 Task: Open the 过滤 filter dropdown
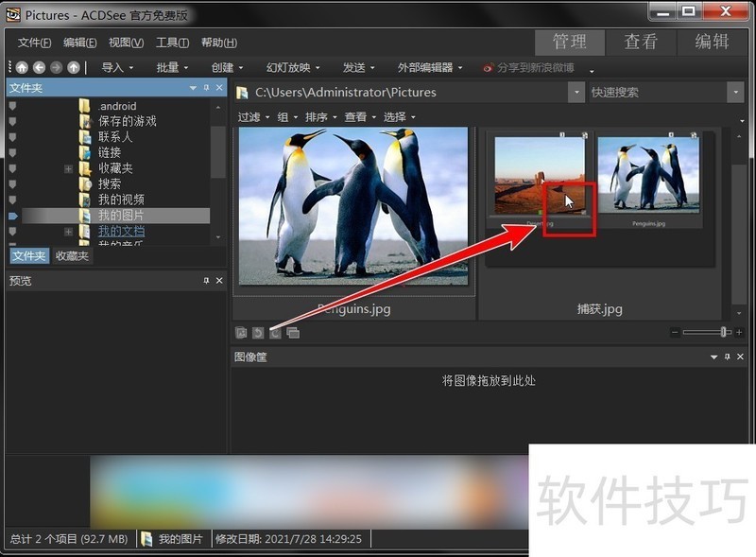[x=250, y=116]
